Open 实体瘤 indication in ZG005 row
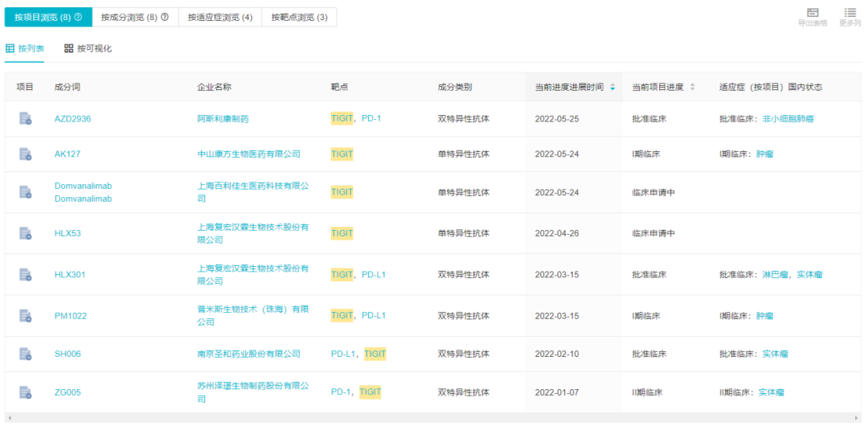This screenshot has height=426, width=868. [x=771, y=393]
